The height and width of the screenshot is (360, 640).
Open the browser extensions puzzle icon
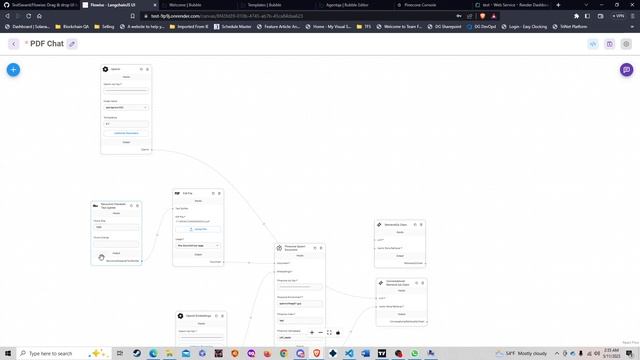[576, 16]
